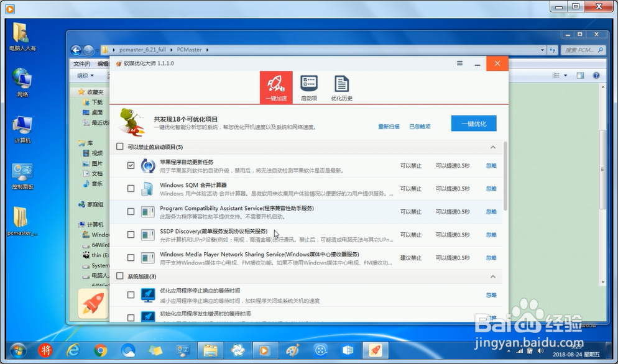Select 音乐 library in Explorer sidebar
The image size is (618, 364).
[x=93, y=184]
